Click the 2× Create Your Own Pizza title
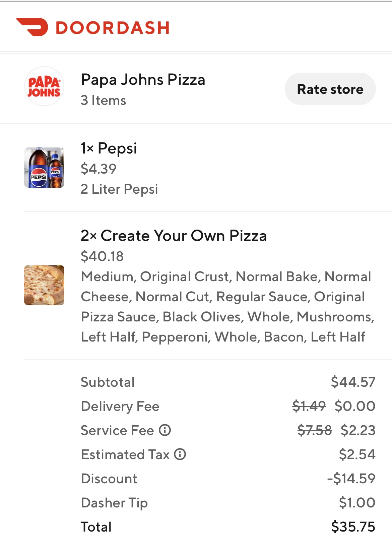Image resolution: width=392 pixels, height=552 pixels. [174, 236]
